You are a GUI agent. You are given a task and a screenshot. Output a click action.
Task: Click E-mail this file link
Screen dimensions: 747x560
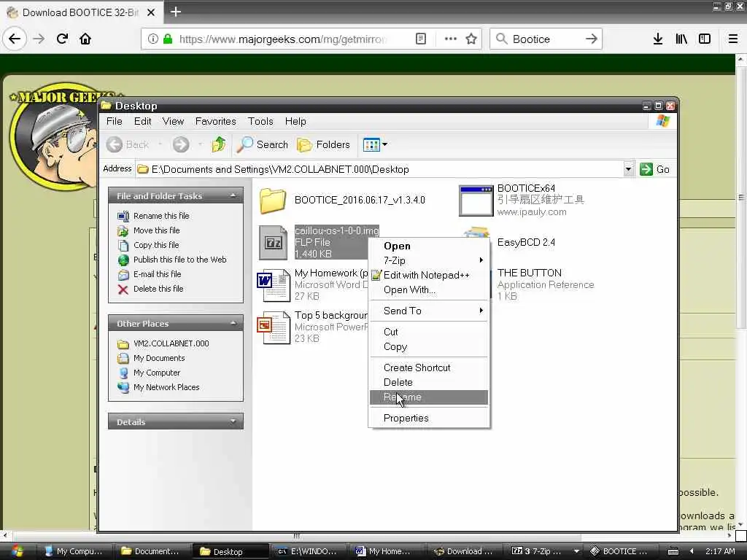pos(158,274)
